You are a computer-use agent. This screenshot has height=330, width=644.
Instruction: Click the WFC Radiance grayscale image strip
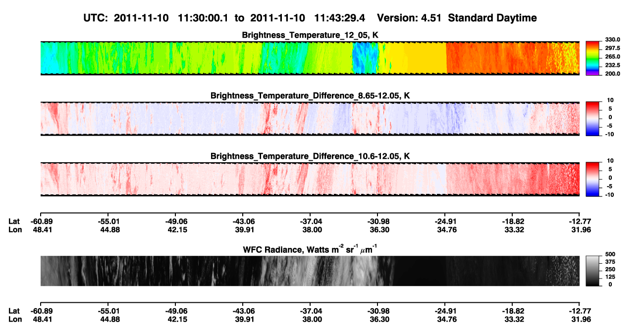point(310,271)
